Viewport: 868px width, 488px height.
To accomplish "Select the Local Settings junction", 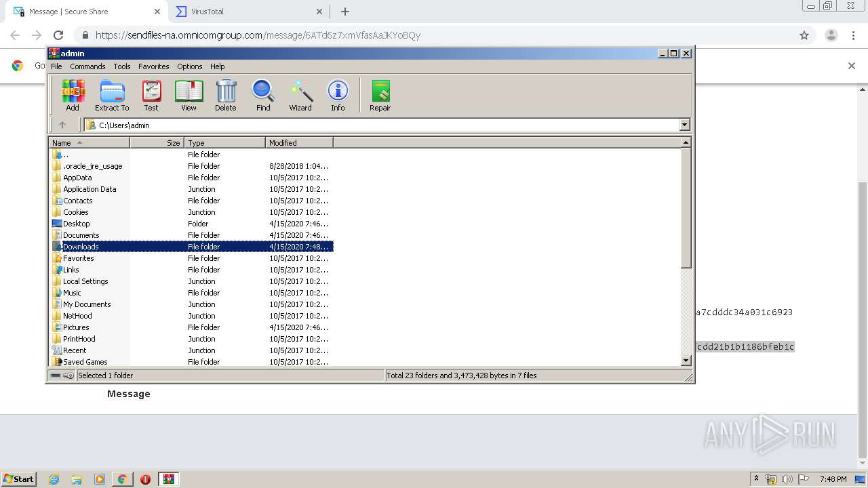I will [191, 281].
